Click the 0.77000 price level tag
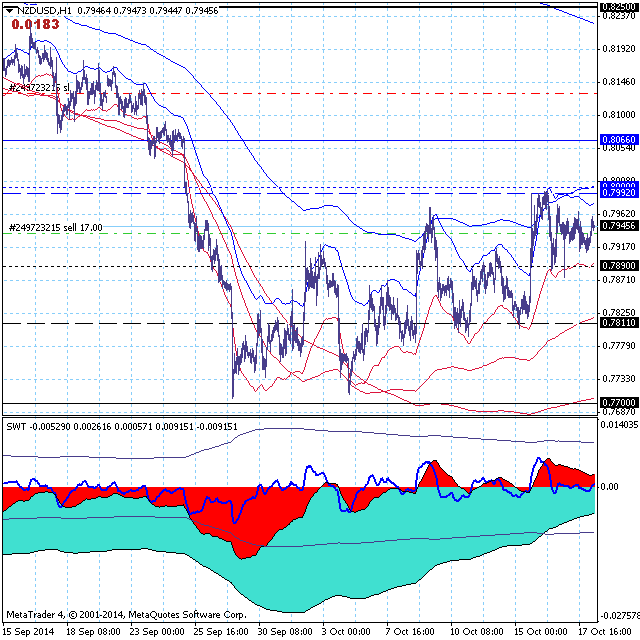Viewport: 640px width, 640px height. pyautogui.click(x=618, y=401)
